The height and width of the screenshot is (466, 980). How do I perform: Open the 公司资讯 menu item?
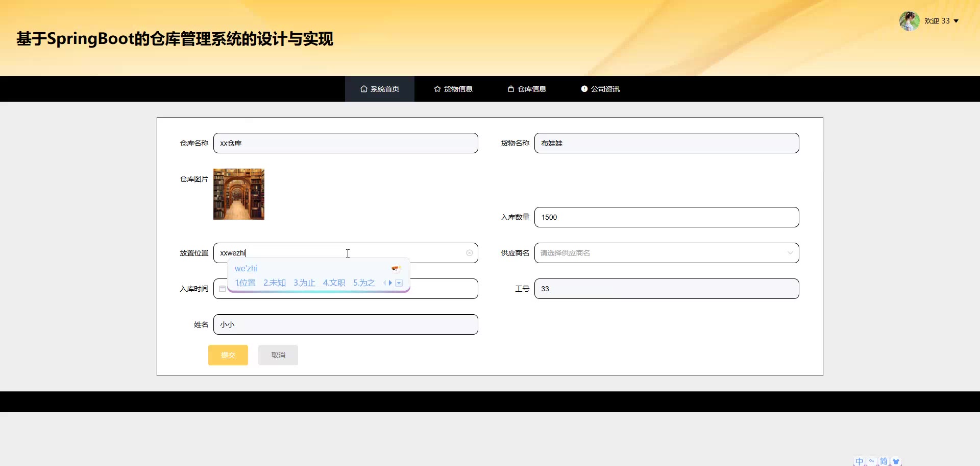(x=600, y=89)
